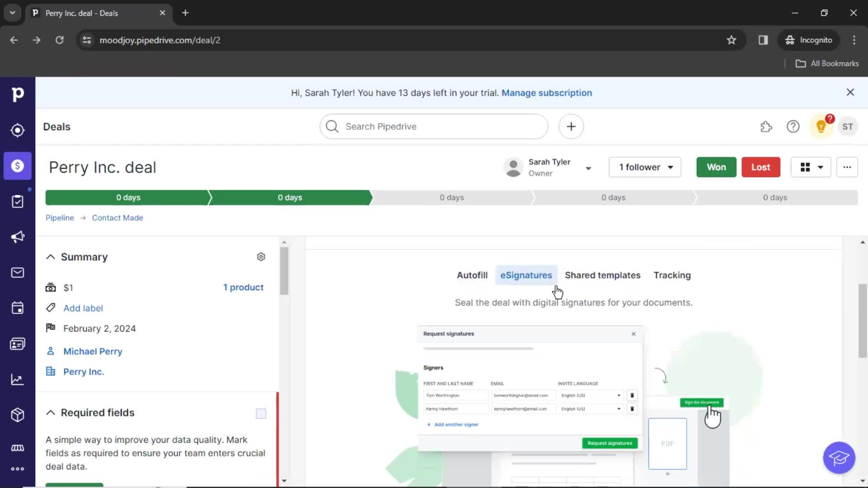Click the Add another signer button
Viewport: 868px width, 488px height.
[453, 424]
